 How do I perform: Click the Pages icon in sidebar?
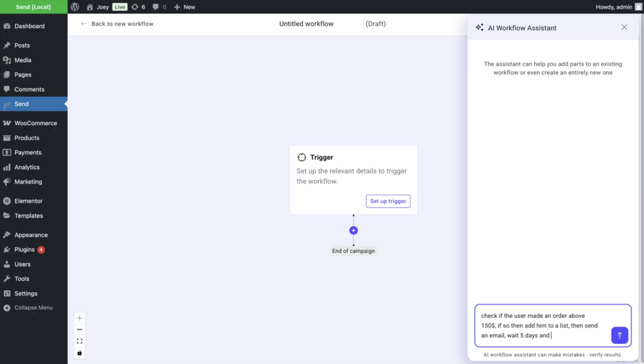pyautogui.click(x=7, y=75)
